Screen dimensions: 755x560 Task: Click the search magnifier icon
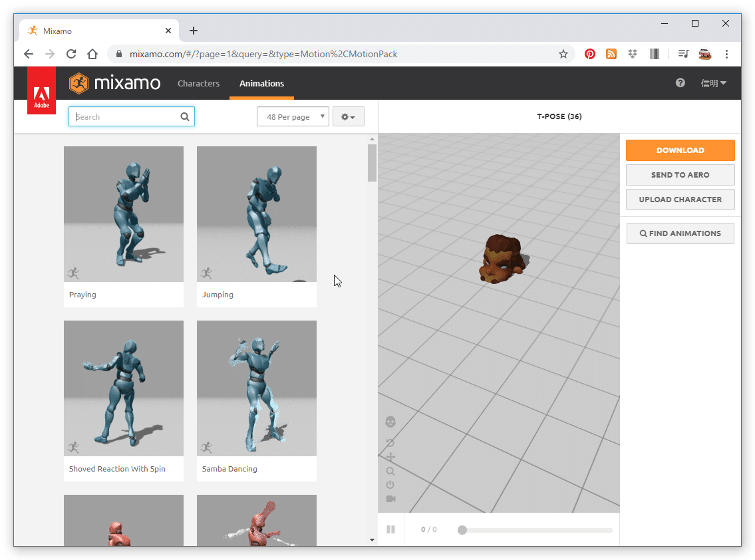pos(185,116)
